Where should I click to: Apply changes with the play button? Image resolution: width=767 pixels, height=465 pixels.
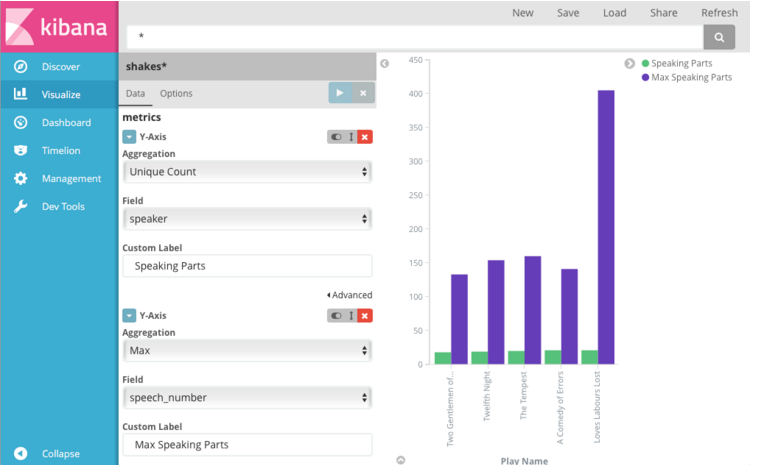click(x=340, y=93)
